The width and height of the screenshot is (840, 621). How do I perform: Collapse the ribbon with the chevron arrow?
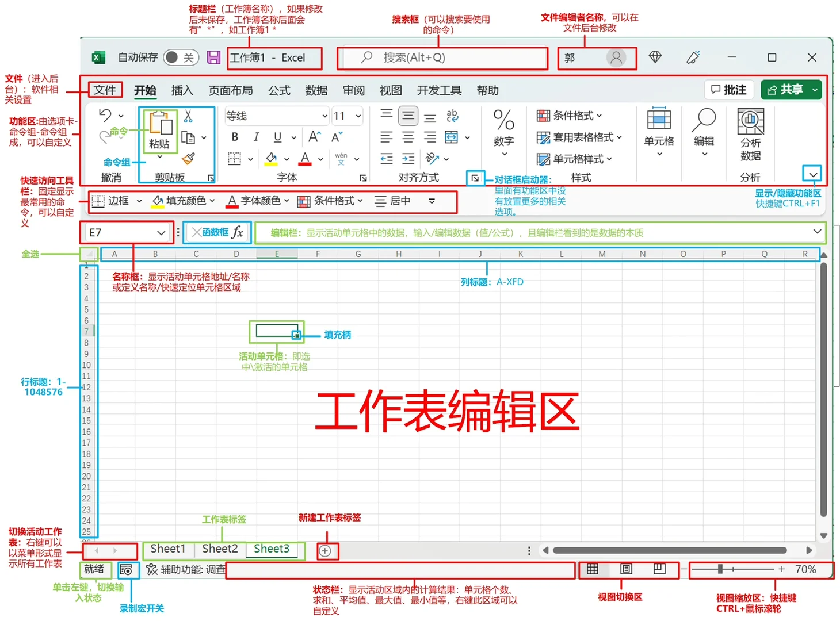click(x=812, y=174)
